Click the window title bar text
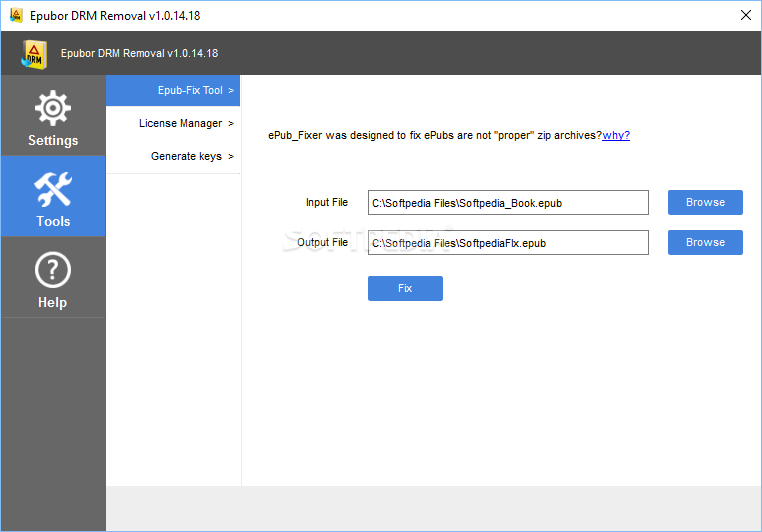The width and height of the screenshot is (762, 532). 115,16
